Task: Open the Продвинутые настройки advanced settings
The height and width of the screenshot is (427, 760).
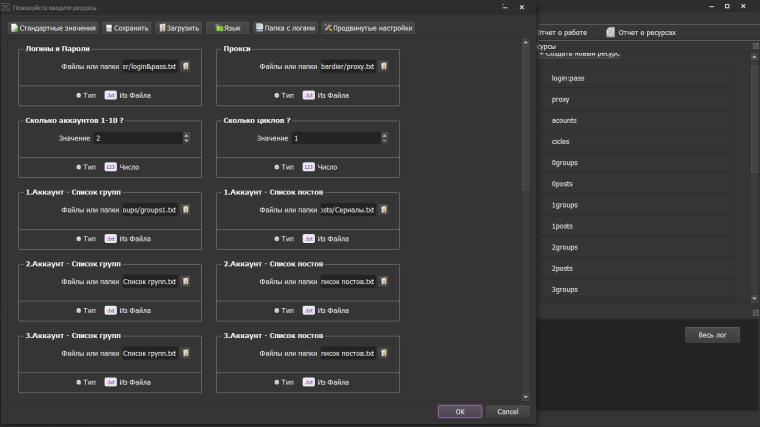Action: 368,28
